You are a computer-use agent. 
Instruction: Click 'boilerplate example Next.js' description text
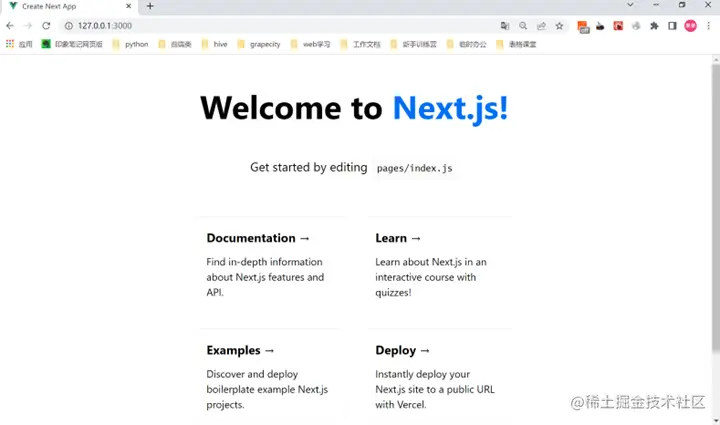point(267,389)
